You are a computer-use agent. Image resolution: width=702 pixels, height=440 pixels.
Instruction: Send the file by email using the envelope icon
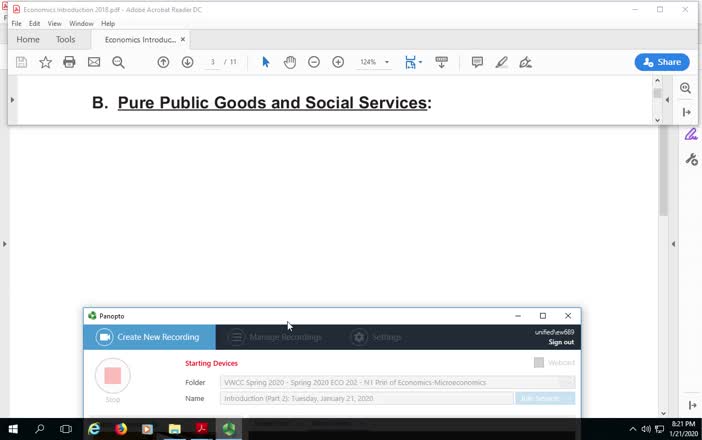94,62
